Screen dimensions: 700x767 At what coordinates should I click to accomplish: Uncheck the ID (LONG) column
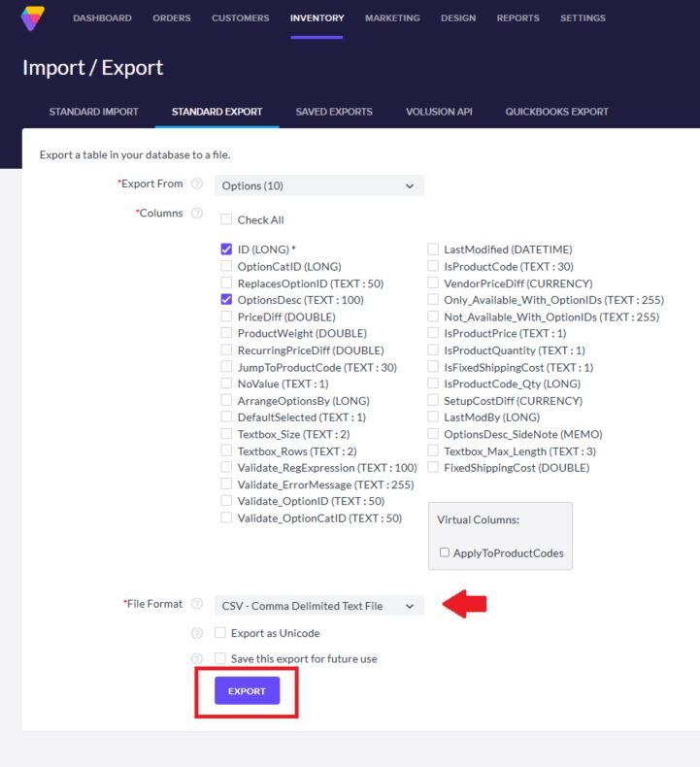point(226,249)
